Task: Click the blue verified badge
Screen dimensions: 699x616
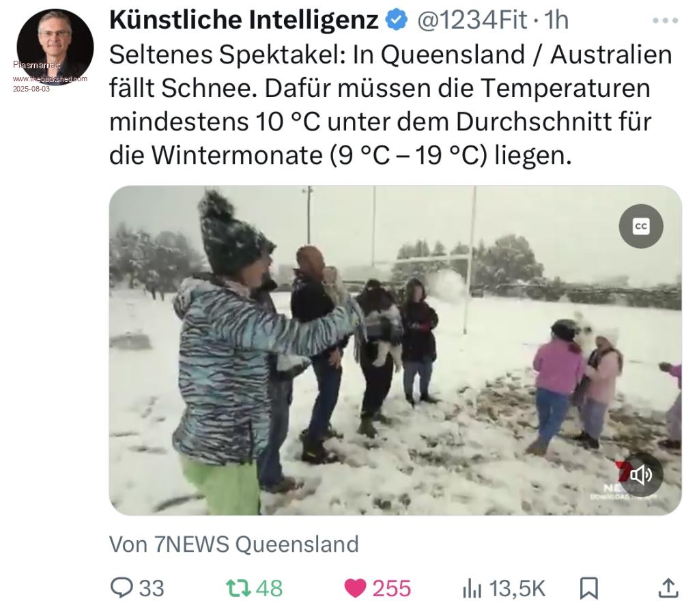Action: pyautogui.click(x=397, y=20)
